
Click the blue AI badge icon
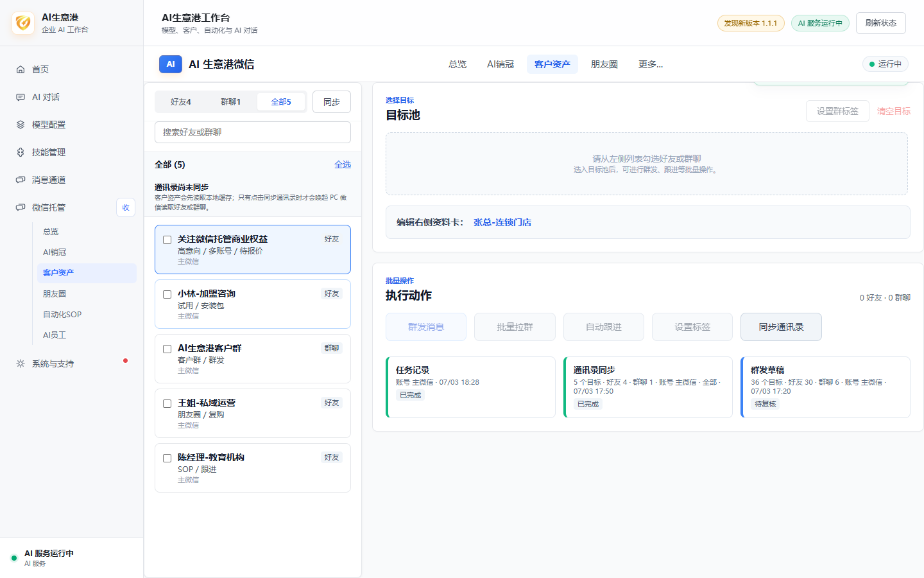coord(171,64)
